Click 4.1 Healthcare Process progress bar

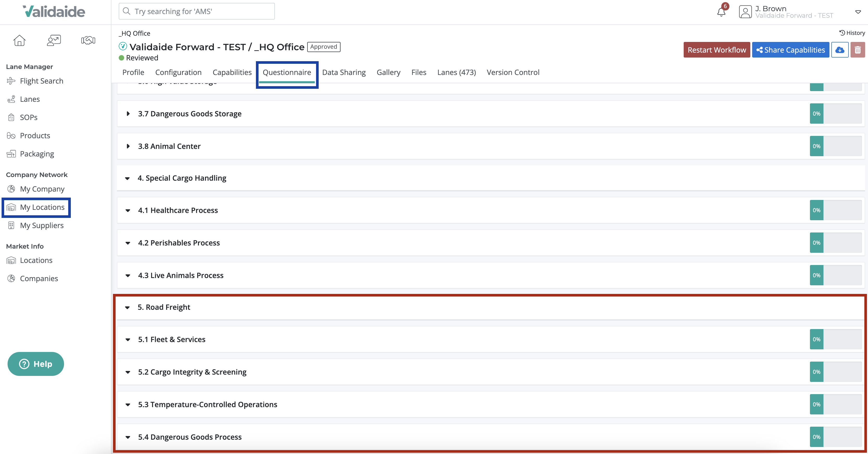pos(836,210)
